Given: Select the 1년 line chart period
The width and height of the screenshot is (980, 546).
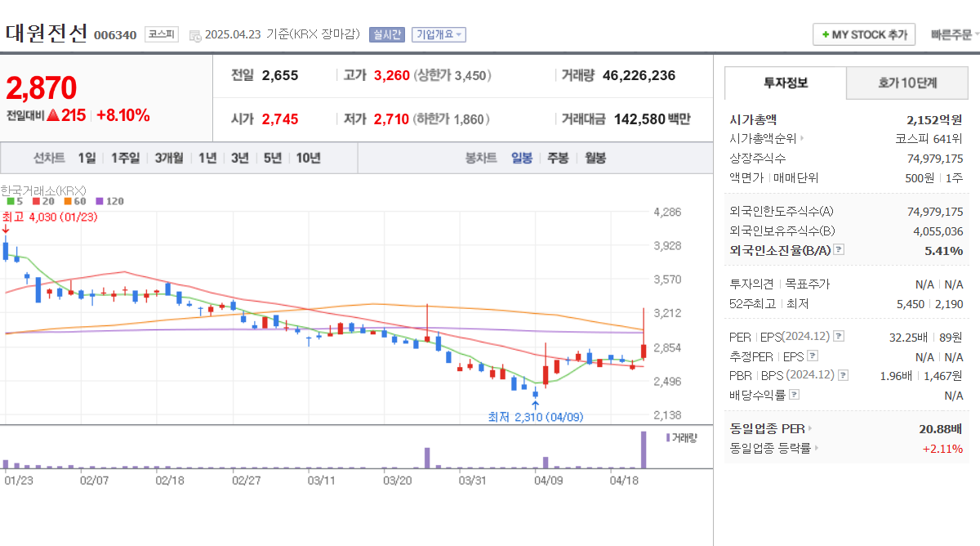Looking at the screenshot, I should coord(207,158).
